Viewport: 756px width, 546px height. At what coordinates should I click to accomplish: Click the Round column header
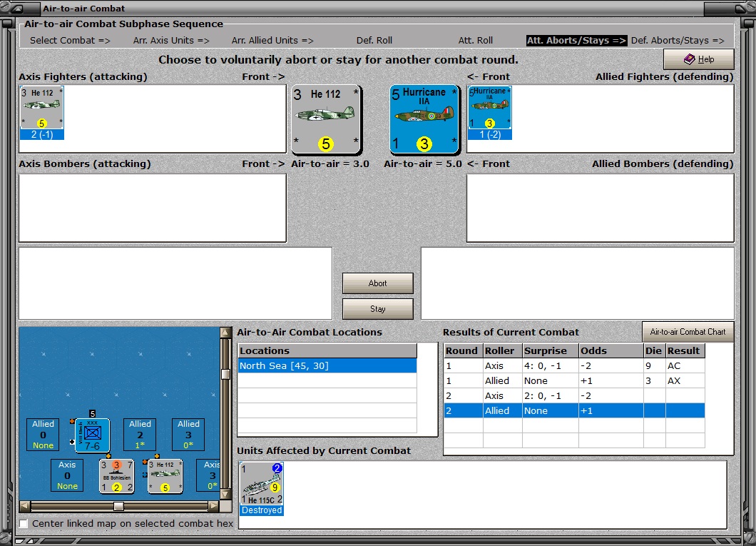click(x=464, y=350)
